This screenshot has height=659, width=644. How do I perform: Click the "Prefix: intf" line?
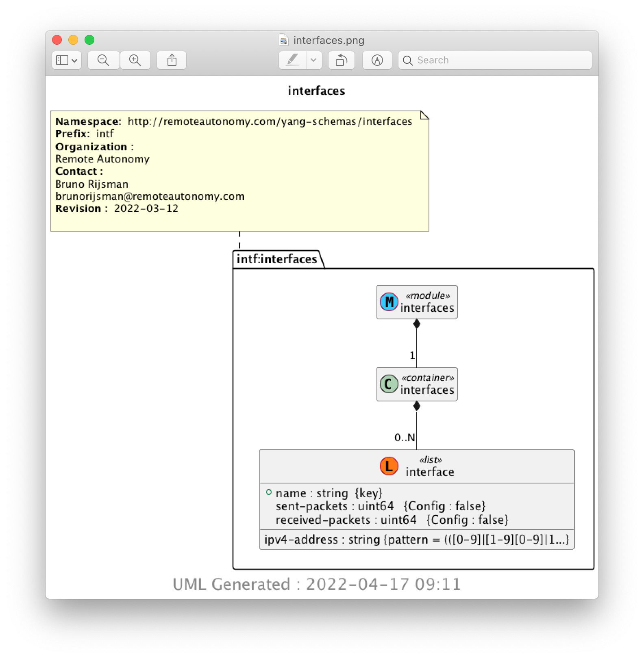[85, 134]
